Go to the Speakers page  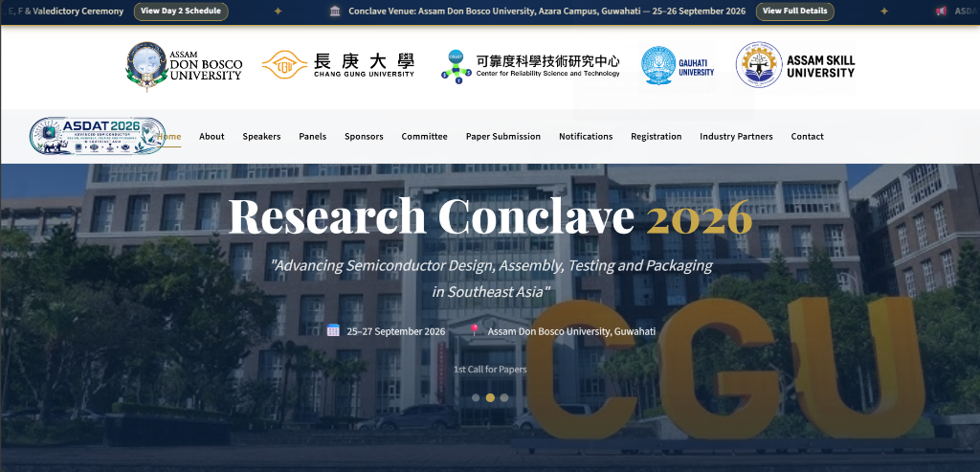261,136
